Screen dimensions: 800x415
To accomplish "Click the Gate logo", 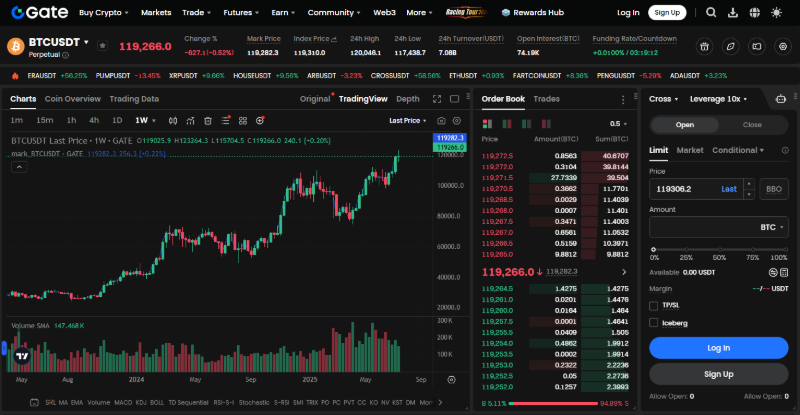I will pos(39,13).
